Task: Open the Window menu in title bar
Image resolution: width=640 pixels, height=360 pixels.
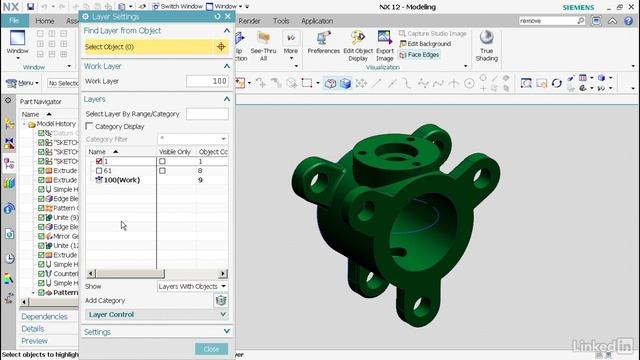Action: pyautogui.click(x=224, y=7)
